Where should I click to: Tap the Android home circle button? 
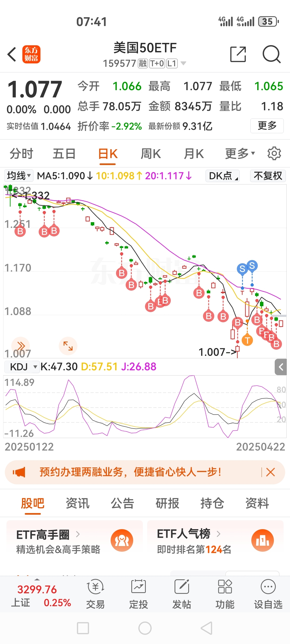[x=145, y=628]
